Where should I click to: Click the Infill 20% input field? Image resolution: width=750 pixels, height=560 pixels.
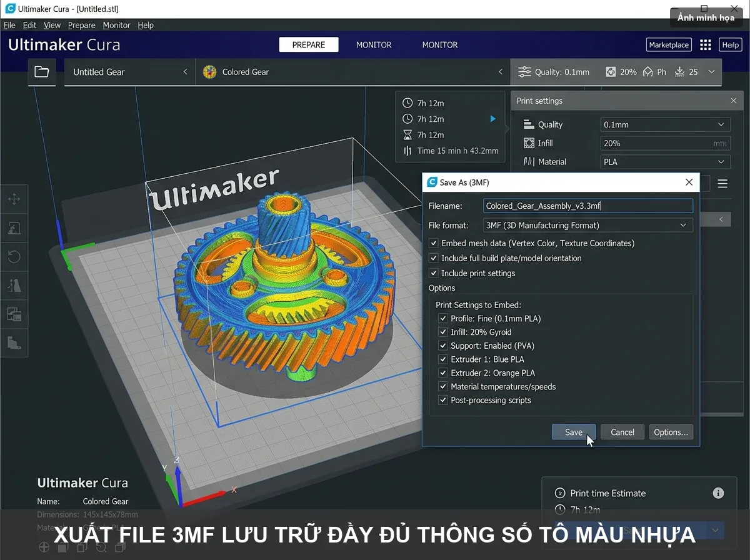click(665, 143)
